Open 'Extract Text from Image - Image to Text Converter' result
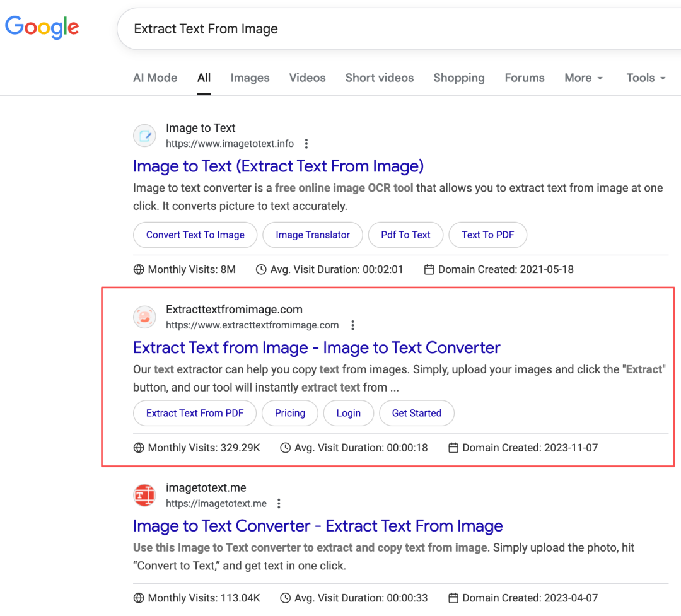681x616 pixels. point(317,347)
